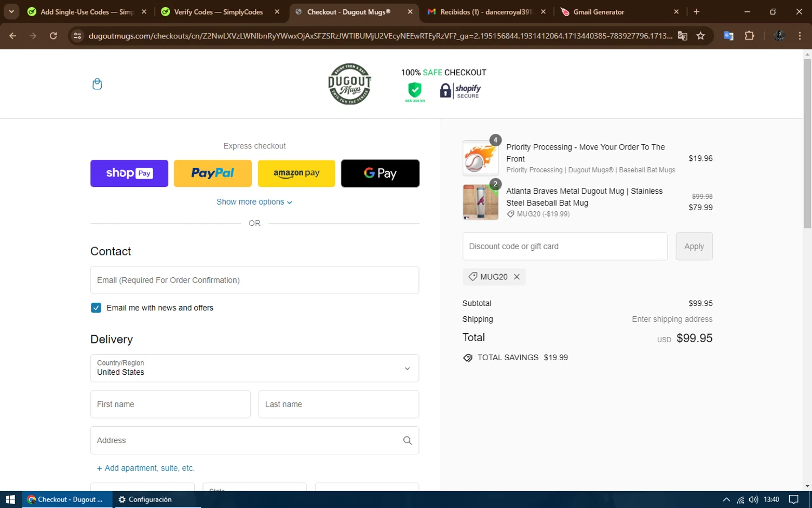Switch to Add Single-Use Codes tab
Image resolution: width=812 pixels, height=508 pixels.
[x=87, y=11]
